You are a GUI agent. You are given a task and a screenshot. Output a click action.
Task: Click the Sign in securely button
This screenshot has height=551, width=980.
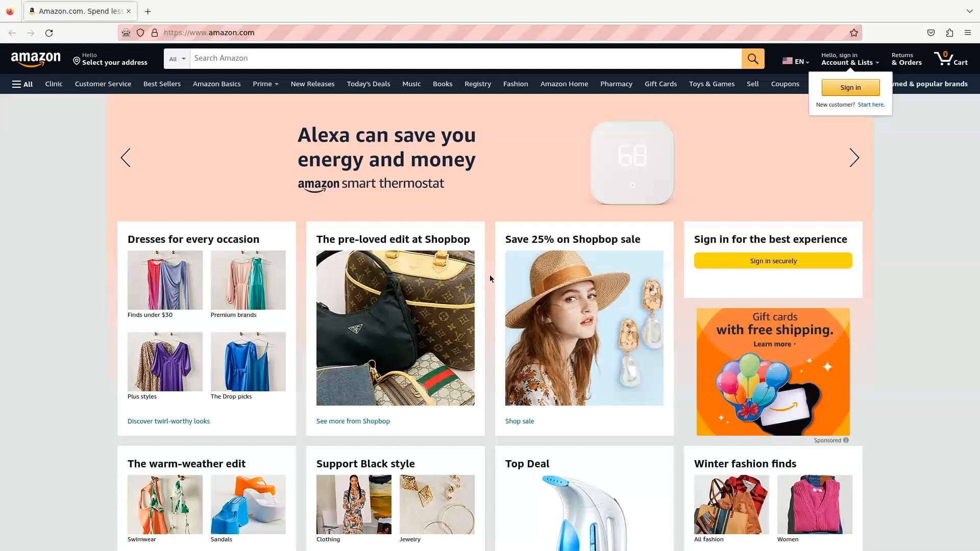point(773,261)
